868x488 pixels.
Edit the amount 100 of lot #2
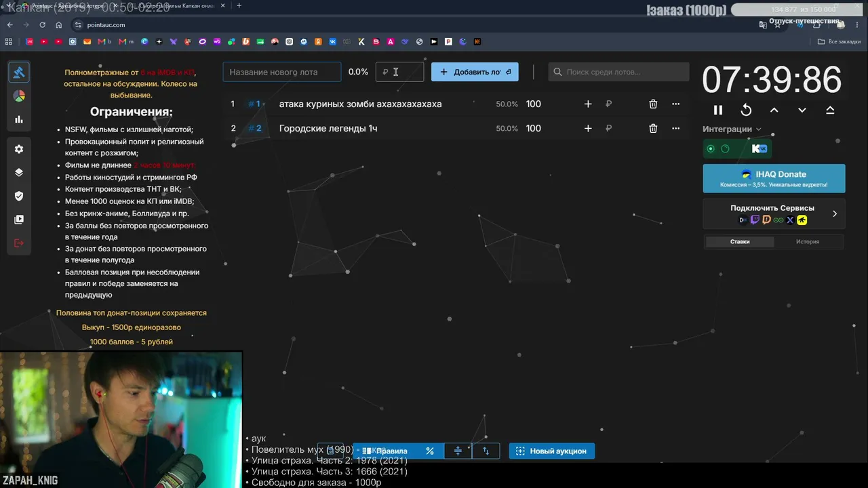pos(534,128)
